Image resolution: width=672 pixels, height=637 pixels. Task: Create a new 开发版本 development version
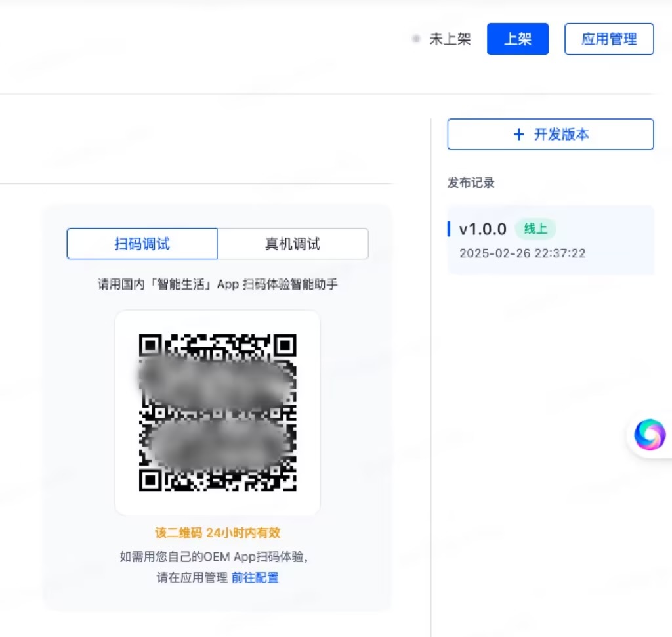click(x=551, y=134)
